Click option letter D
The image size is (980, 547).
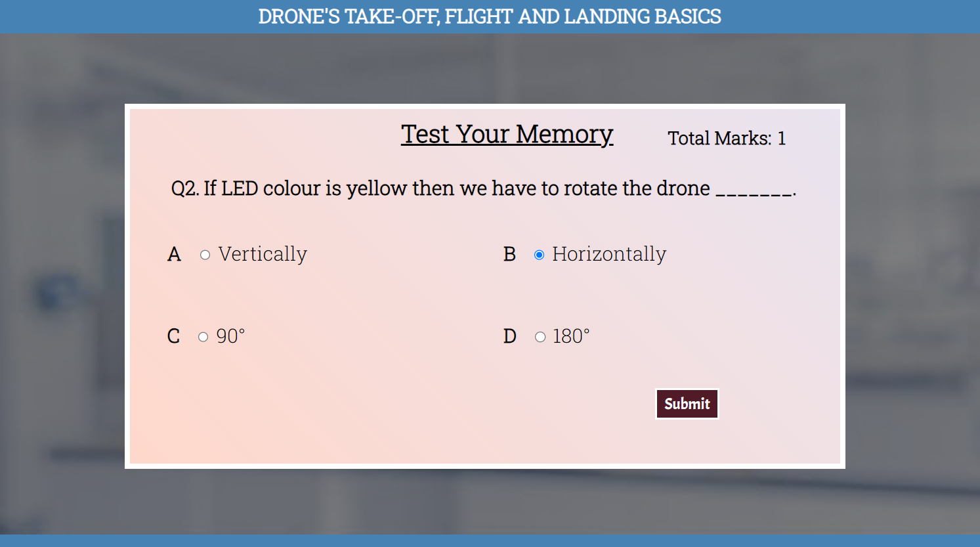coord(509,336)
